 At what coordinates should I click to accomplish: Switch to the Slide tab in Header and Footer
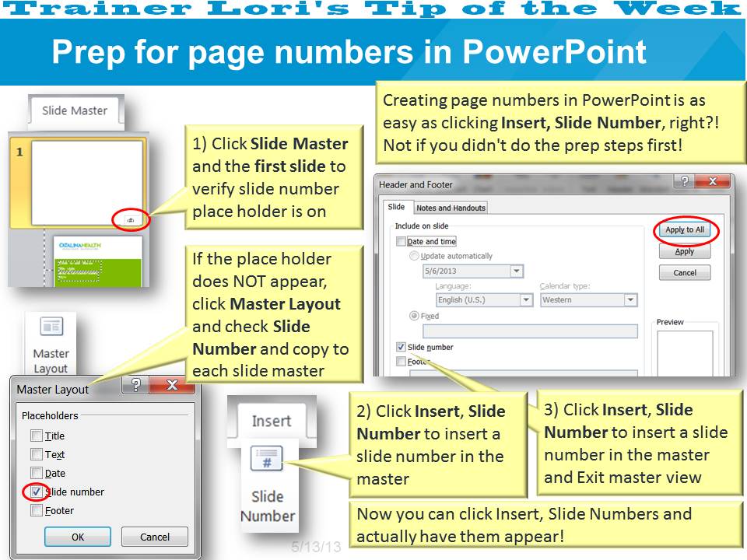[396, 207]
